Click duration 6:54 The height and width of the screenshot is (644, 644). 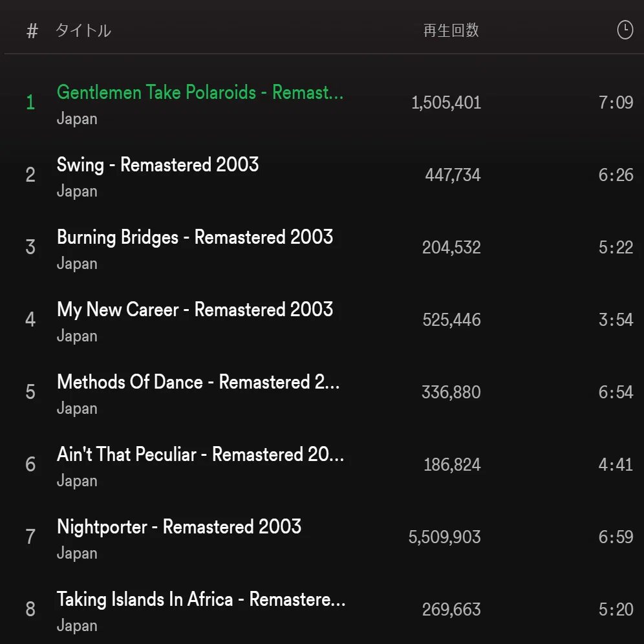coord(616,392)
